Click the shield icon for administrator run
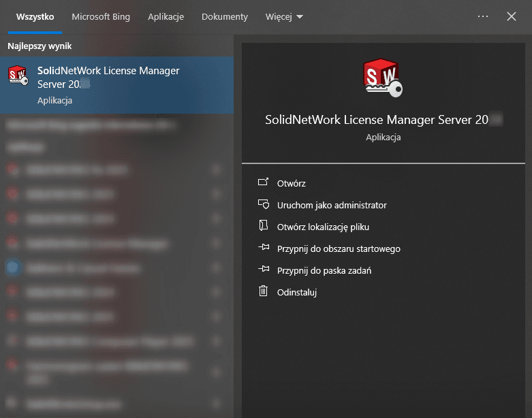 point(264,204)
